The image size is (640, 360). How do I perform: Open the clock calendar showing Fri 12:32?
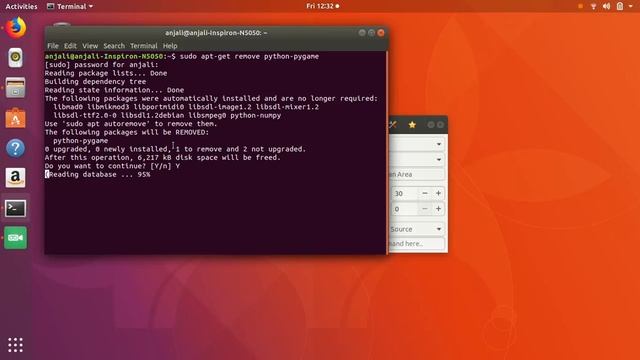pyautogui.click(x=322, y=6)
